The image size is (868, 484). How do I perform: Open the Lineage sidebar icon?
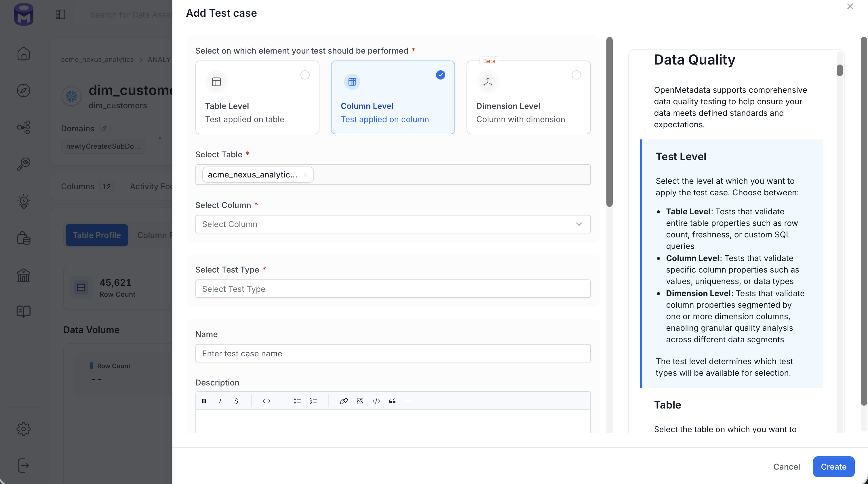tap(24, 127)
